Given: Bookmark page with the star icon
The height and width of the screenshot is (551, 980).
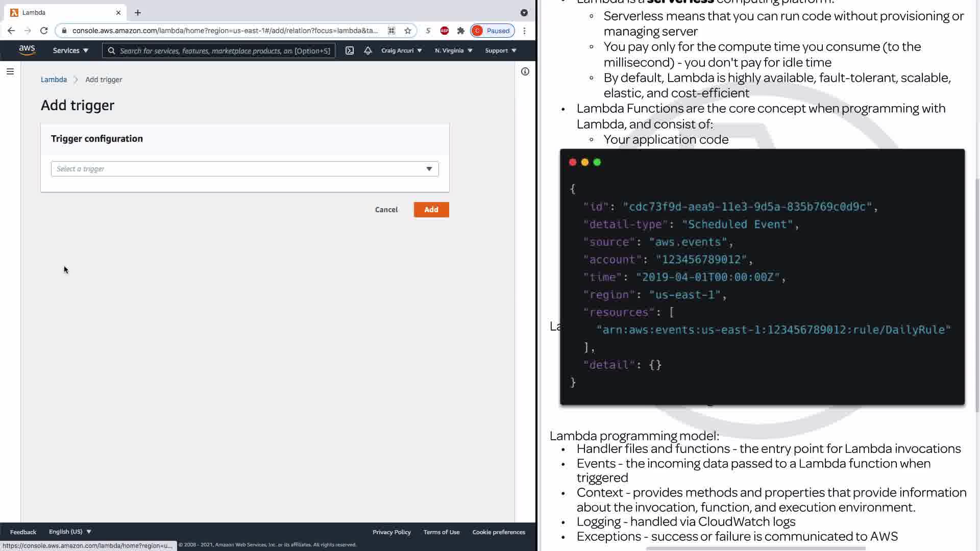Looking at the screenshot, I should [x=407, y=31].
